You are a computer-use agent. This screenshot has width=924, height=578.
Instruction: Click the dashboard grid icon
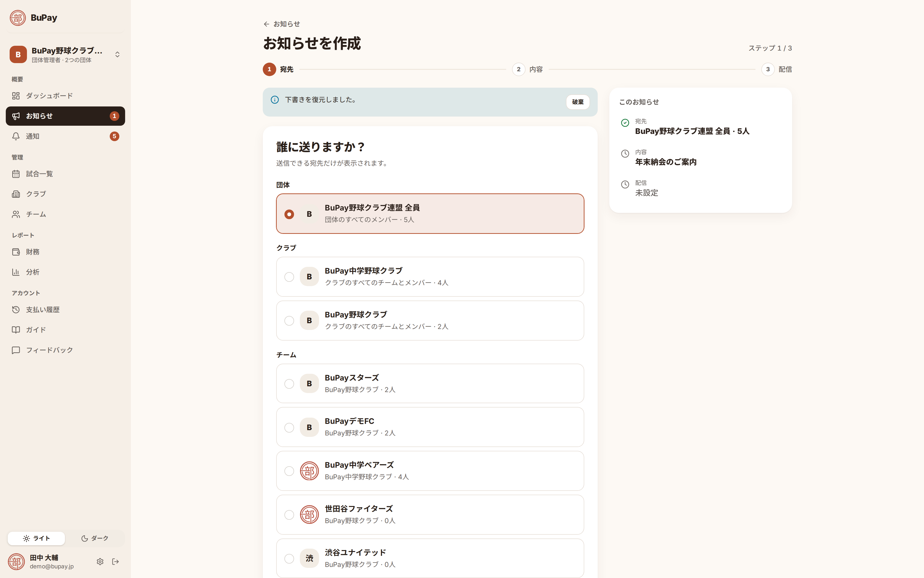[x=16, y=96]
